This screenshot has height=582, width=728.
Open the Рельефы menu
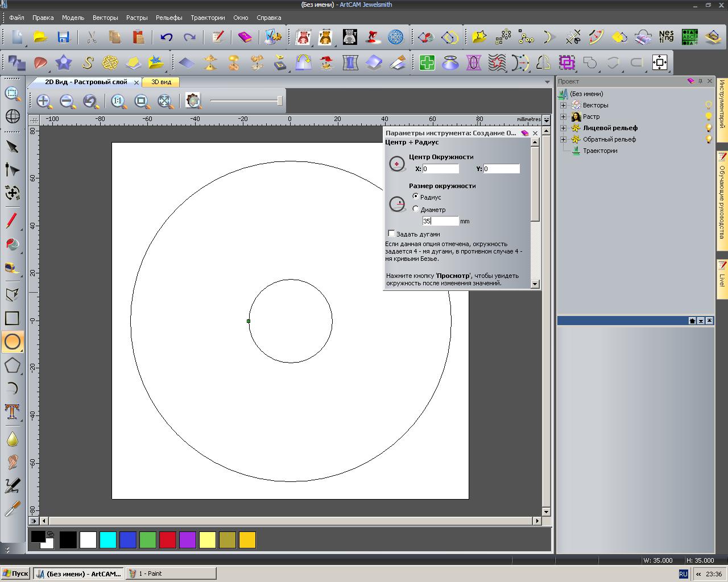pos(169,18)
